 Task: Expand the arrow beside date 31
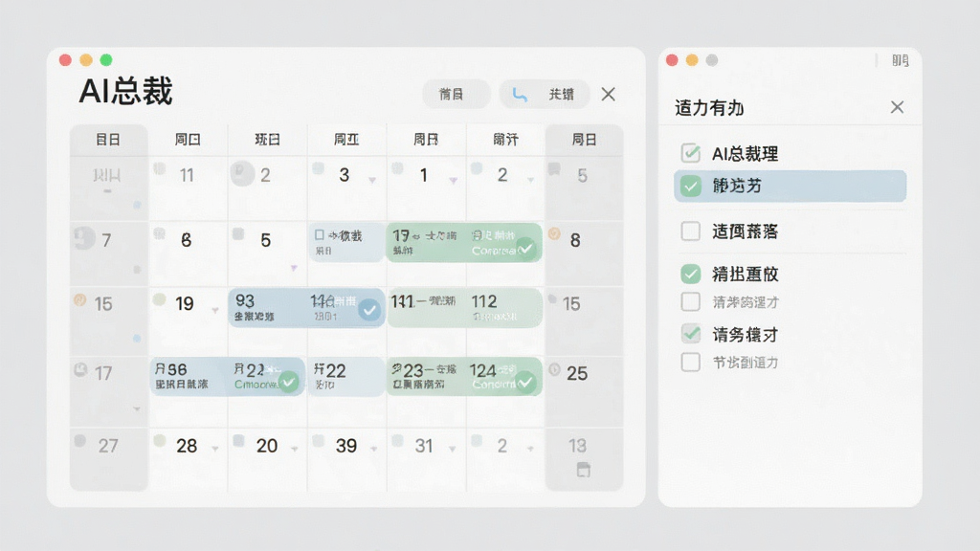[x=453, y=450]
